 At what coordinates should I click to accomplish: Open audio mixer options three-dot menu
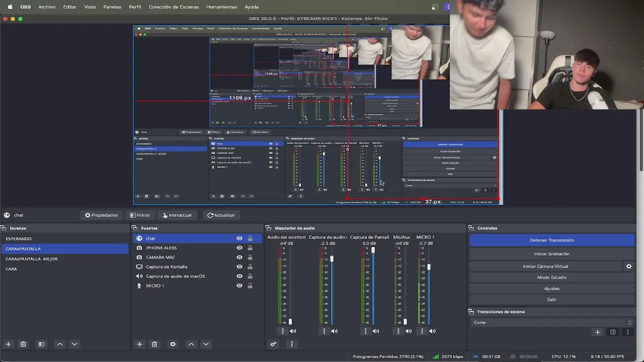pyautogui.click(x=292, y=344)
